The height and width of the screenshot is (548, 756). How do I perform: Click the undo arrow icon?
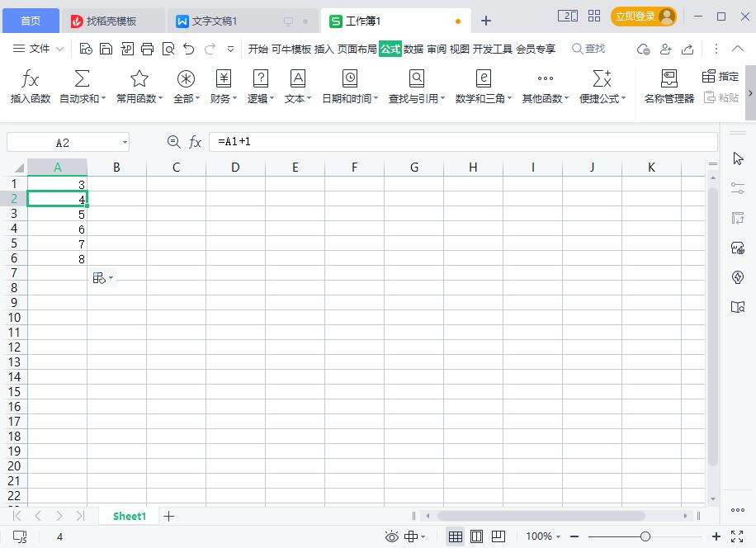pos(189,49)
